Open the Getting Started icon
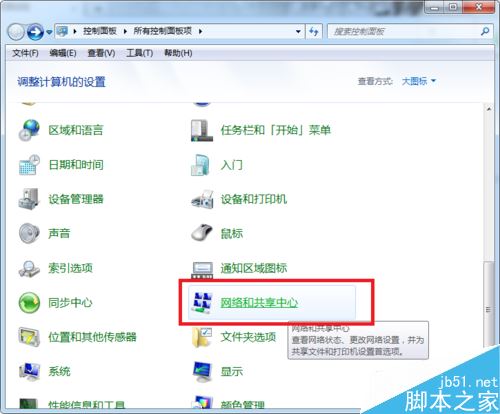500x414 pixels. [x=201, y=165]
